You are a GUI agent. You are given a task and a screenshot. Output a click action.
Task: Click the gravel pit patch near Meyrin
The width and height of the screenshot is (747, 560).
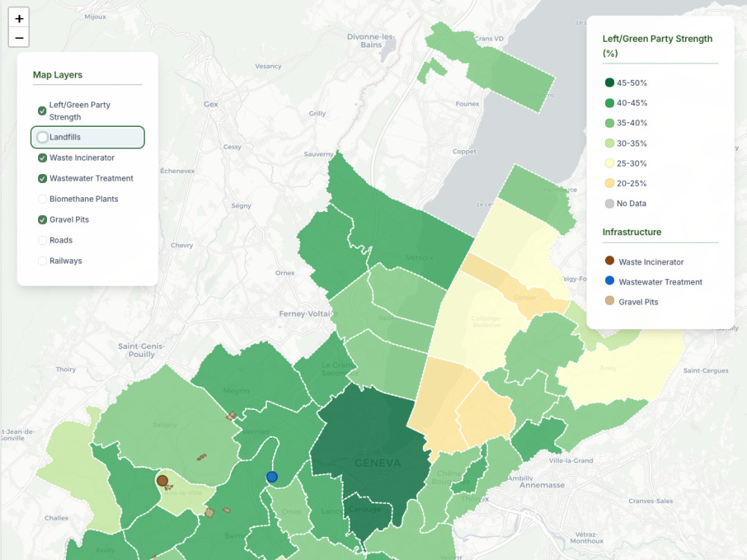point(231,416)
